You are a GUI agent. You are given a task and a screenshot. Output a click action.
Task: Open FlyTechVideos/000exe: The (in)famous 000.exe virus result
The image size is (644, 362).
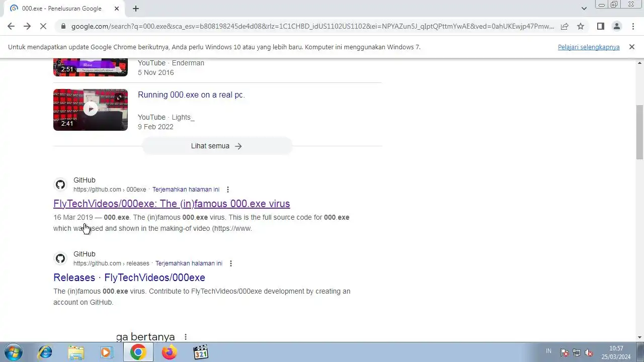point(172,204)
